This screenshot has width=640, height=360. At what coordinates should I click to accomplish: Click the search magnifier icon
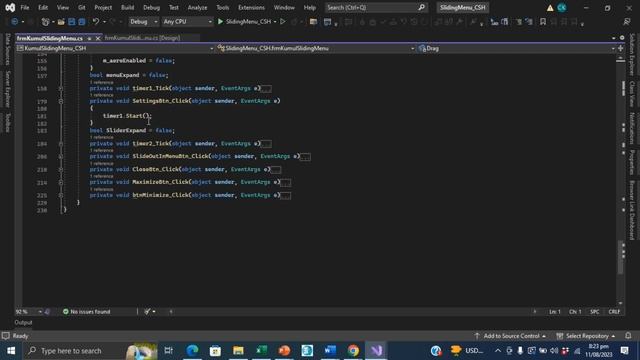tap(422, 7)
